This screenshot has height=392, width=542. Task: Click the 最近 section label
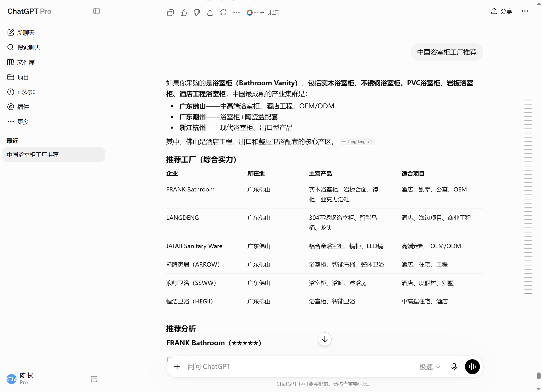coord(12,141)
